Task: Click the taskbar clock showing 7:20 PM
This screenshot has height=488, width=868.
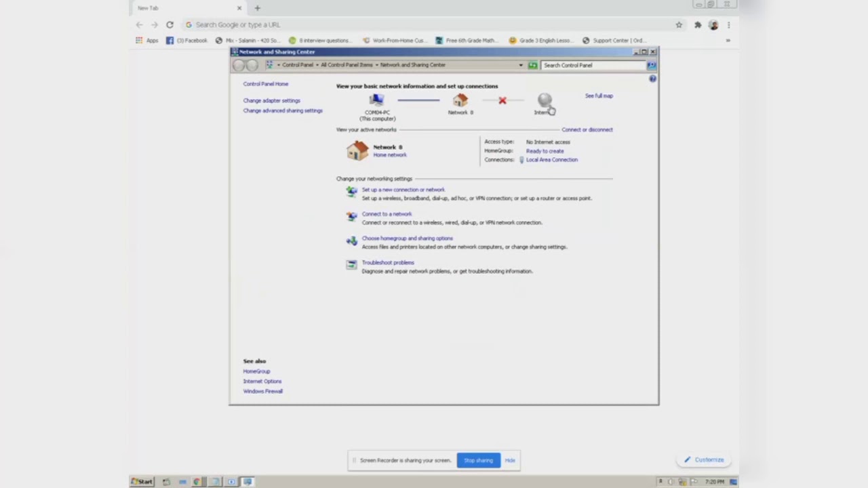Action: (715, 482)
